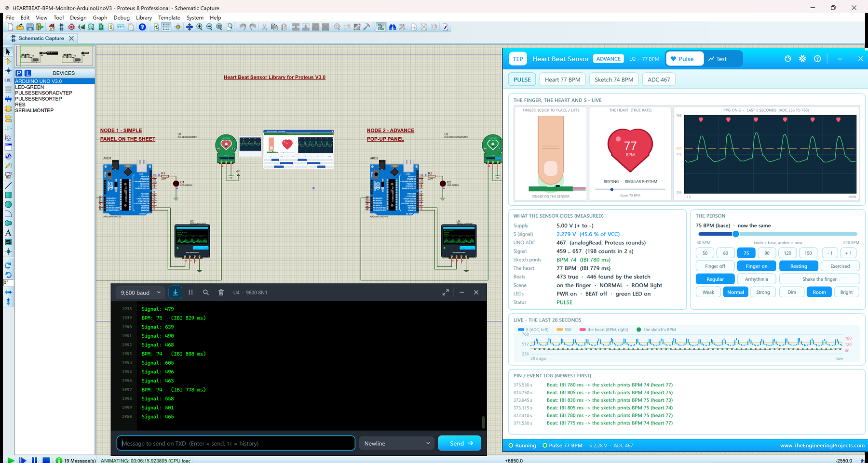The width and height of the screenshot is (868, 463).
Task: Choose the Bright lighting option
Action: pos(846,292)
